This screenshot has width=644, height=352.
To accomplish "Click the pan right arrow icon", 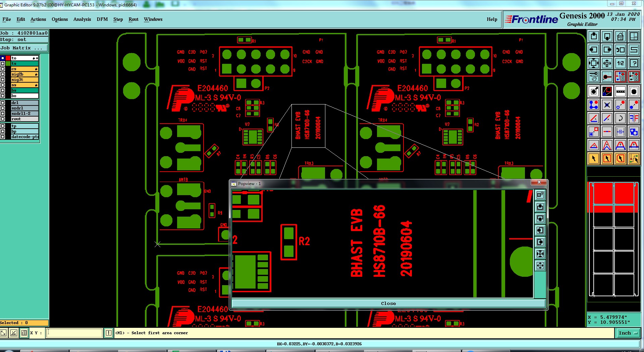I will click(x=607, y=50).
